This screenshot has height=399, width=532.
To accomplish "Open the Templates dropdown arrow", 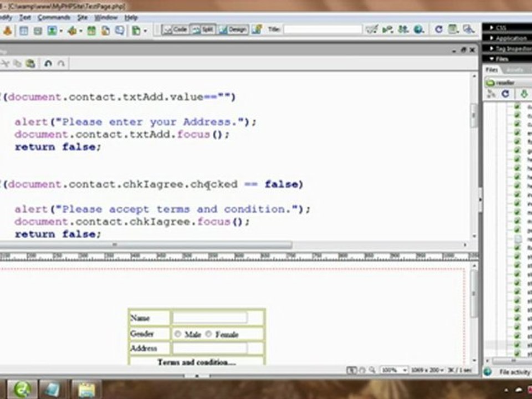I will tap(145, 31).
